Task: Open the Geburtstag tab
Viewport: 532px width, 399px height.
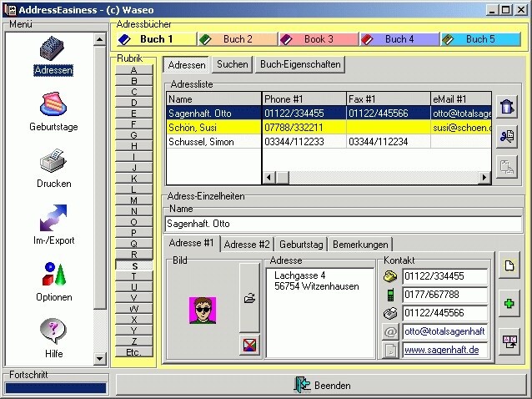Action: click(x=301, y=245)
